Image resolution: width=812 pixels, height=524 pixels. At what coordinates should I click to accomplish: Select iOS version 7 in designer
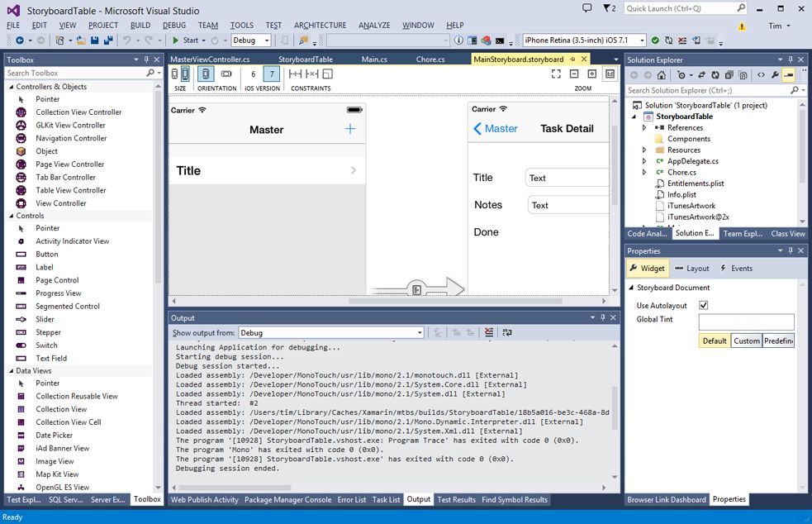click(x=272, y=74)
